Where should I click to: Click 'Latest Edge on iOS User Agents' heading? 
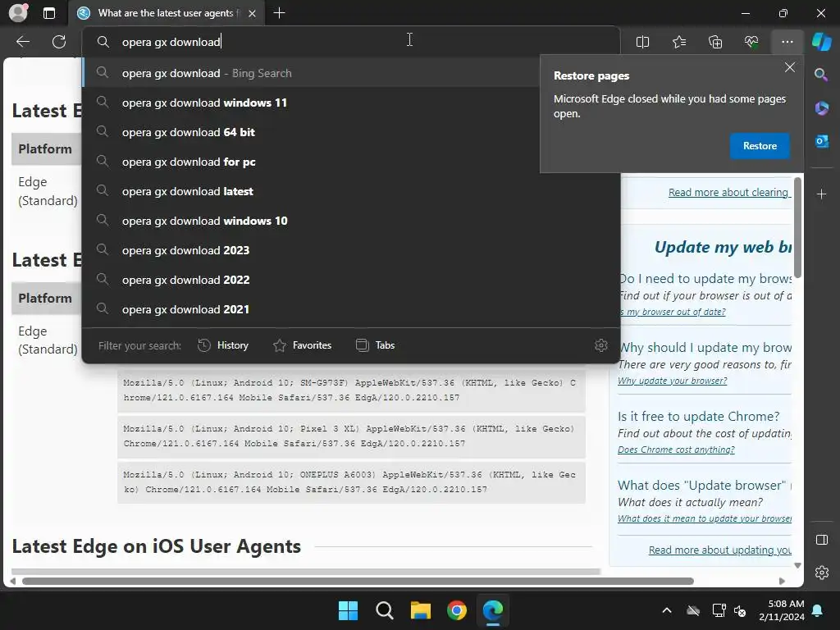156,546
